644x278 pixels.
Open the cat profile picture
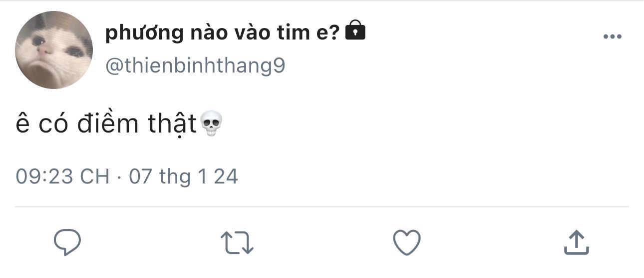(54, 50)
